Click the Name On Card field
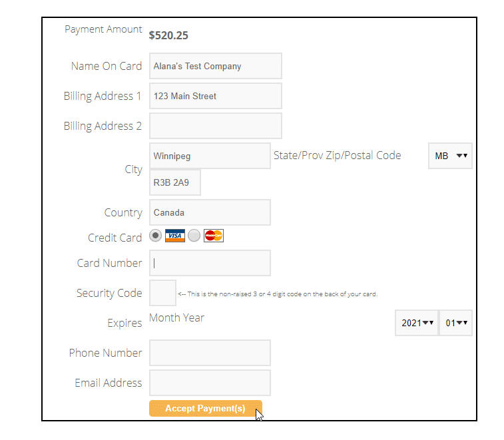The width and height of the screenshot is (504, 440). (x=216, y=66)
